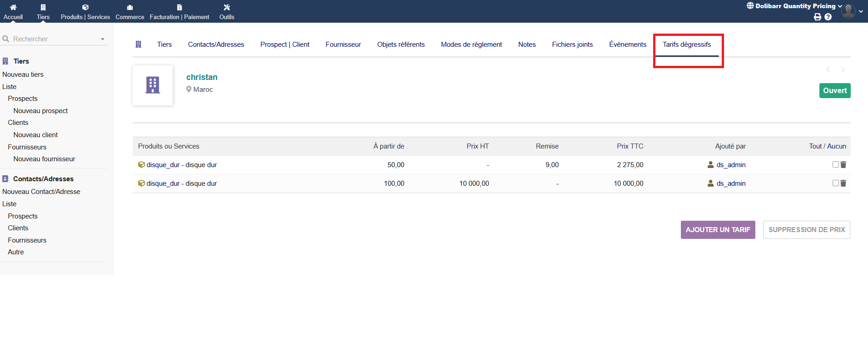Check the second disque_dur row checkbox
The height and width of the screenshot is (352, 868).
click(835, 183)
